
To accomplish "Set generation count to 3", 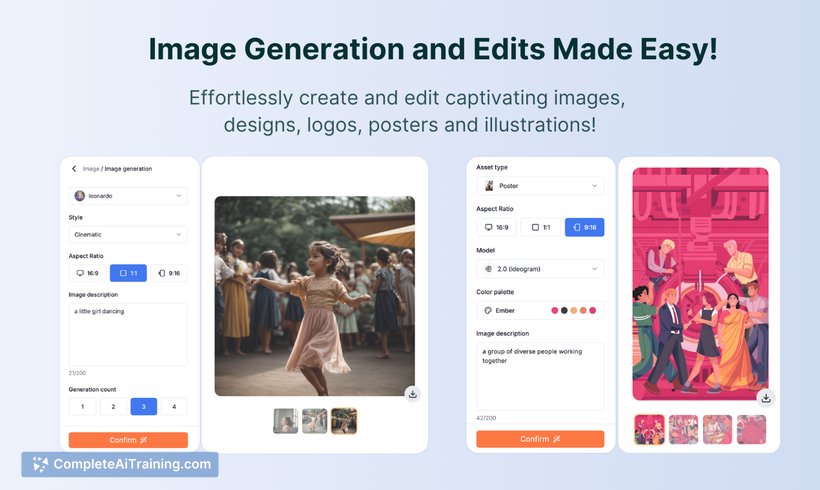I will (x=144, y=406).
